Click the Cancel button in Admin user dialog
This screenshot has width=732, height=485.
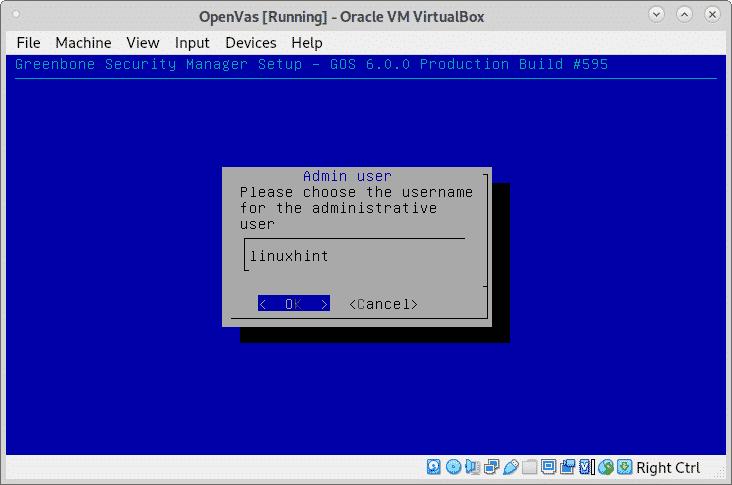pos(383,304)
